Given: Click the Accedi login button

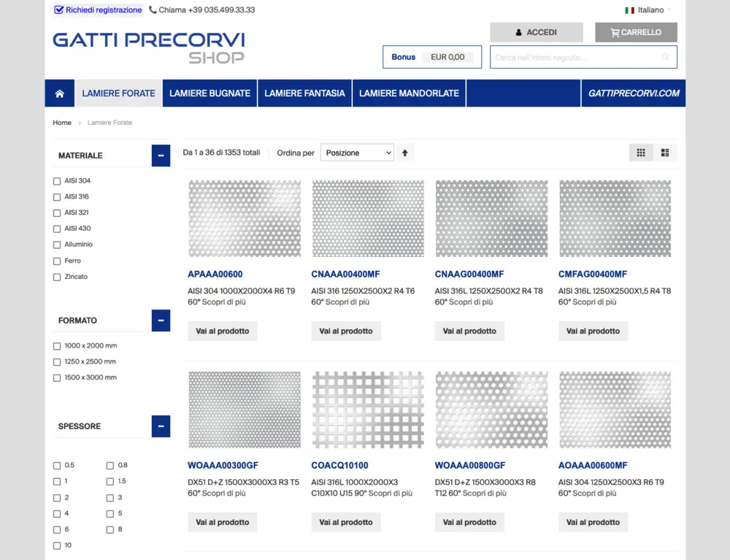Looking at the screenshot, I should (x=537, y=32).
